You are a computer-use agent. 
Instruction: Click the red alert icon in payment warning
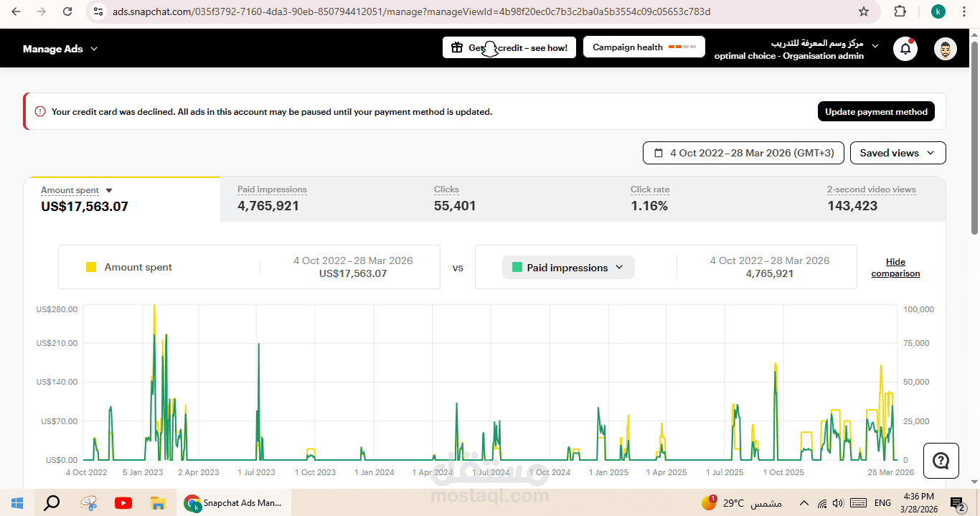click(x=40, y=111)
